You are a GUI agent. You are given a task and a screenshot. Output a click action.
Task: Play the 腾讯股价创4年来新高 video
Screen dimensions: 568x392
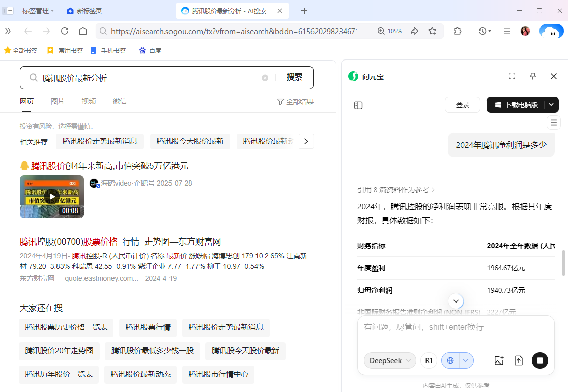pos(51,196)
